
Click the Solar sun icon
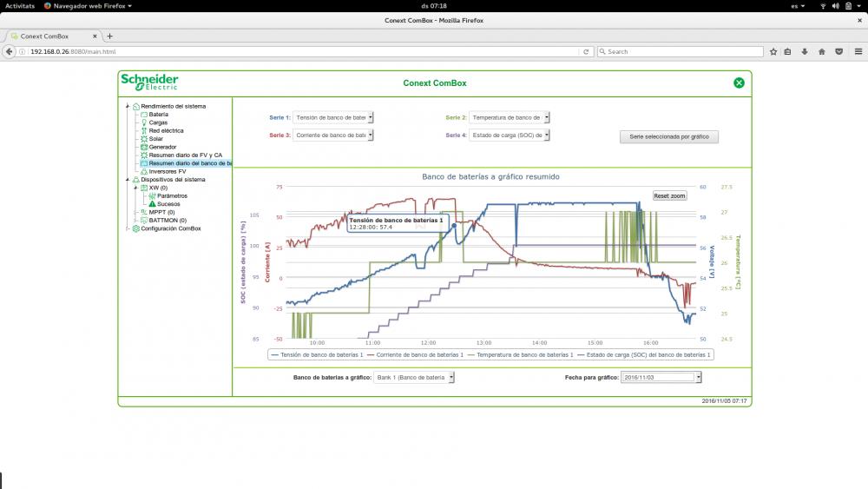(144, 139)
